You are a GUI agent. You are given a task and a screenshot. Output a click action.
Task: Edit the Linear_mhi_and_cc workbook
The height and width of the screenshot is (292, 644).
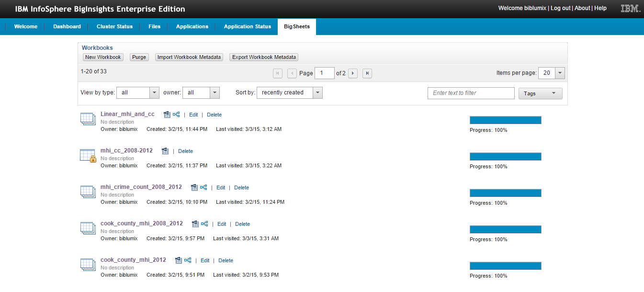point(193,115)
